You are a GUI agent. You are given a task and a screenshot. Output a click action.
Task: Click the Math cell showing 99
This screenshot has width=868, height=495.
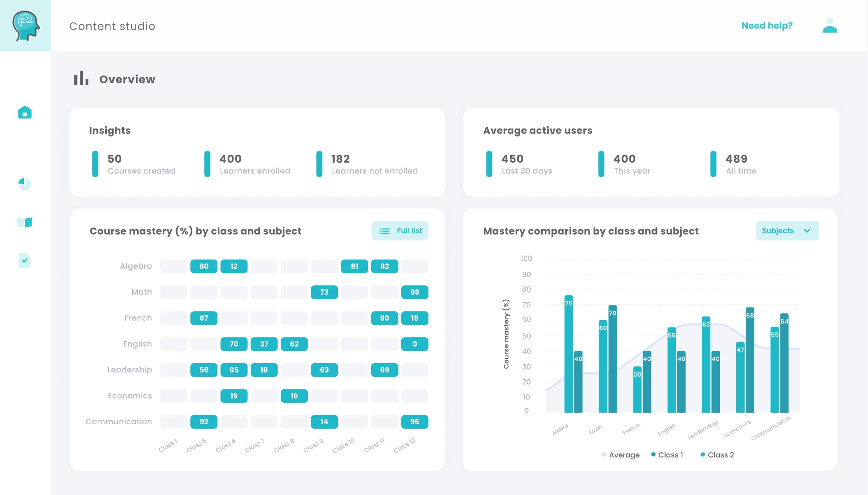(x=415, y=292)
